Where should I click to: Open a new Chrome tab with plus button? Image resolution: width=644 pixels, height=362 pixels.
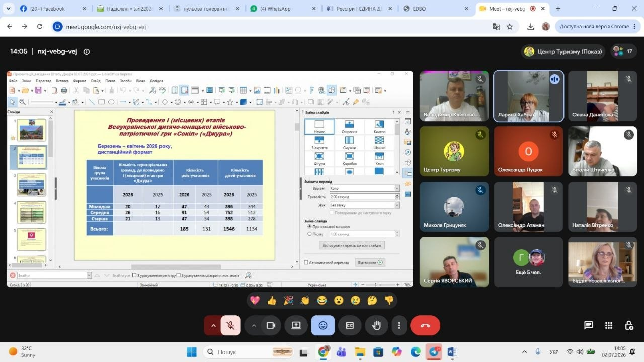coord(558,9)
